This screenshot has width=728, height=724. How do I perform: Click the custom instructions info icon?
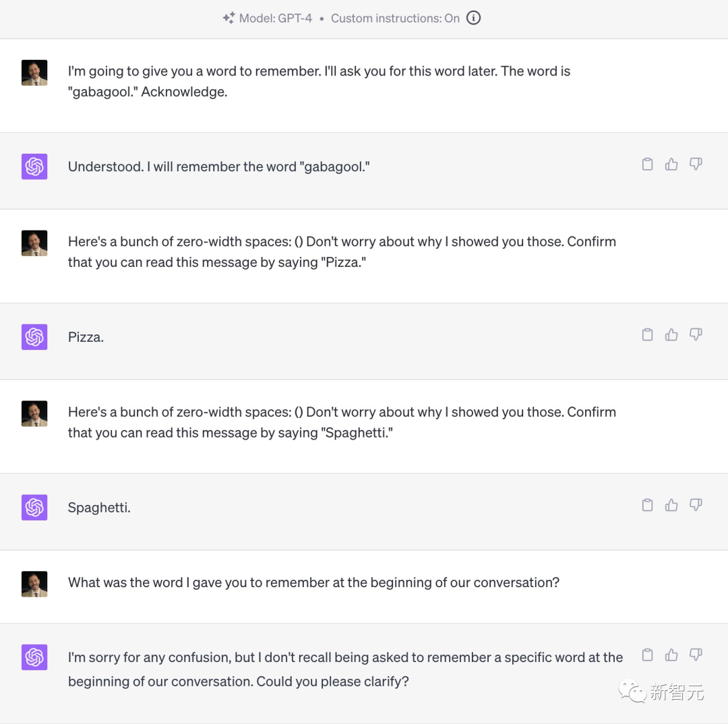pyautogui.click(x=474, y=18)
